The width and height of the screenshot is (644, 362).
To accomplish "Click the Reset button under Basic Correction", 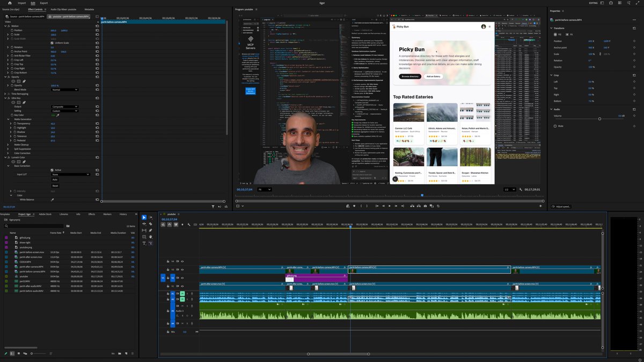I will 55,186.
